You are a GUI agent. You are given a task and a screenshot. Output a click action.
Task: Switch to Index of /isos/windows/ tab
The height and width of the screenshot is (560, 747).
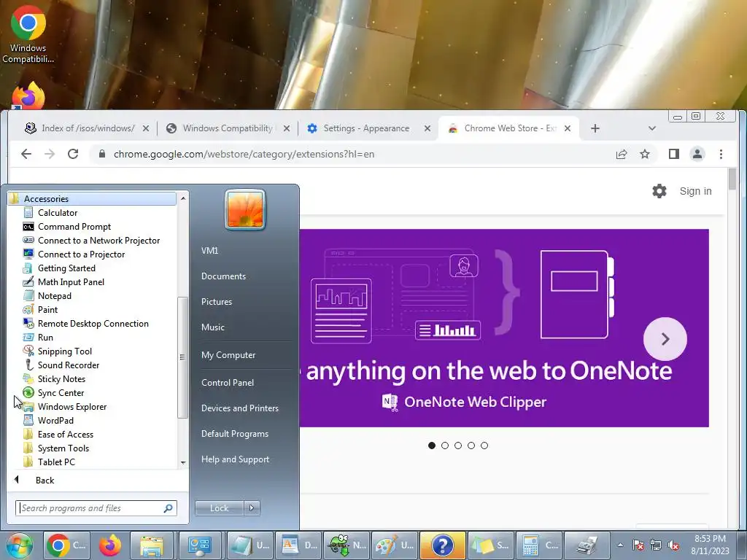pos(88,128)
